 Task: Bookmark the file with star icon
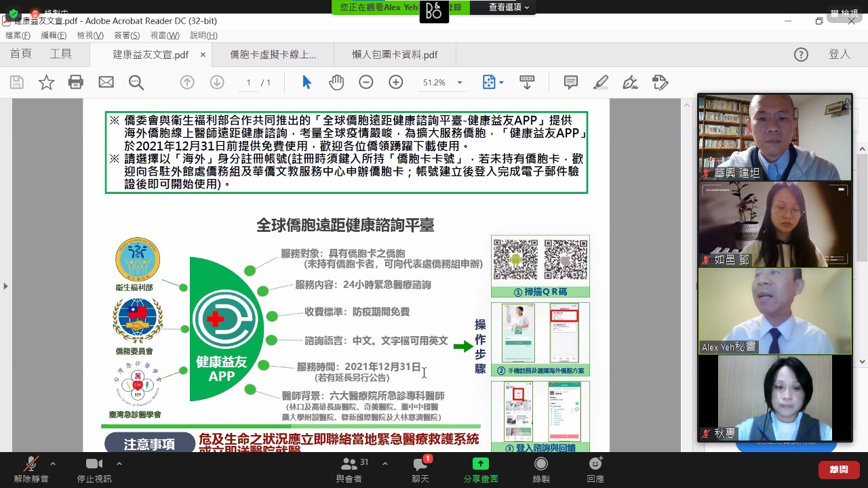pos(46,83)
